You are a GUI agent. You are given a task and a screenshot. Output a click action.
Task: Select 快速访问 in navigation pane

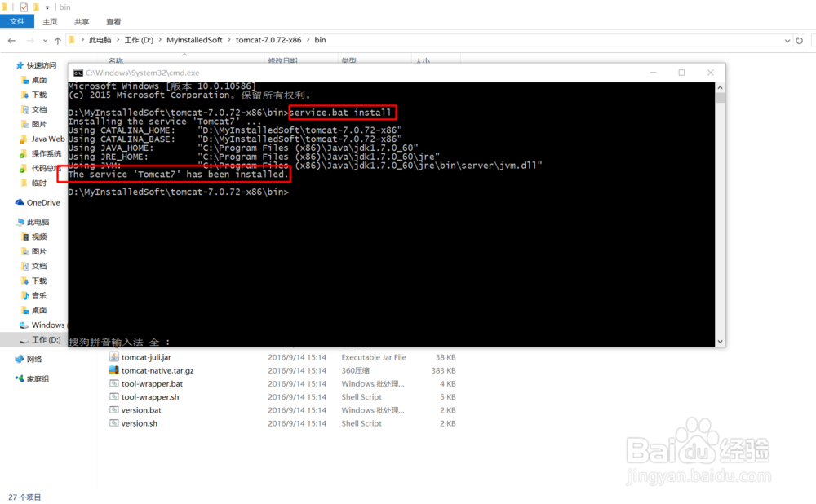[x=42, y=65]
